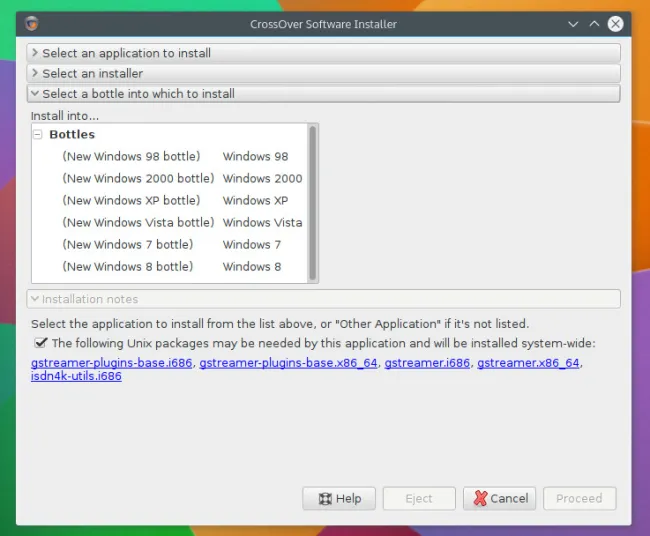
Task: Choose the New Windows Vista bottle
Action: [x=170, y=222]
